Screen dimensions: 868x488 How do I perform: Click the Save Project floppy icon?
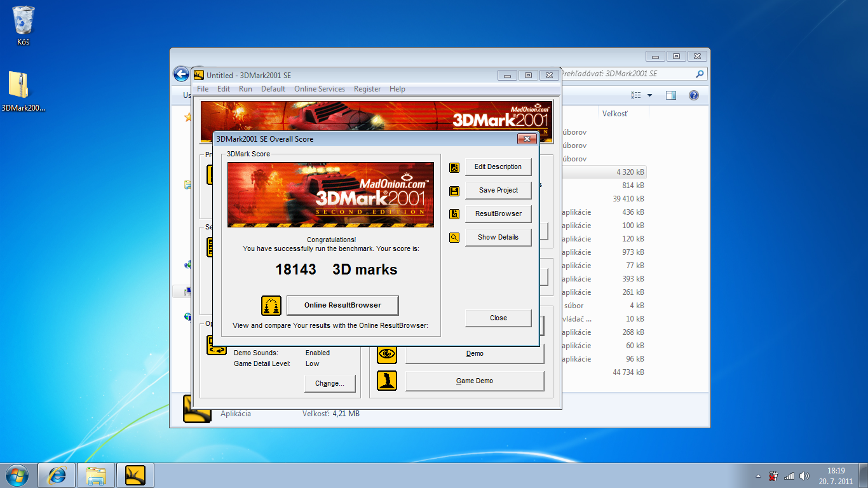click(454, 191)
